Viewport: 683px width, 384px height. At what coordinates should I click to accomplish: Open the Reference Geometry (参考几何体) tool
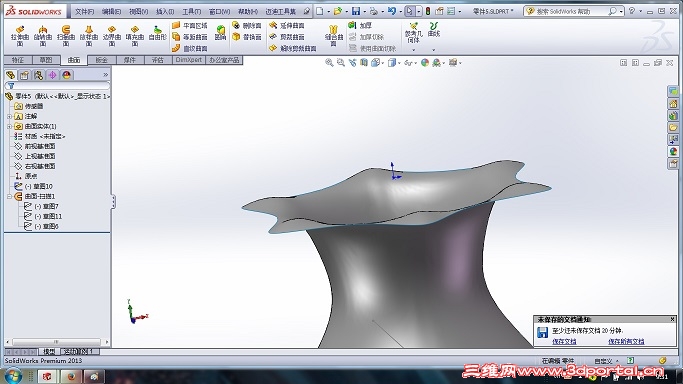point(413,33)
